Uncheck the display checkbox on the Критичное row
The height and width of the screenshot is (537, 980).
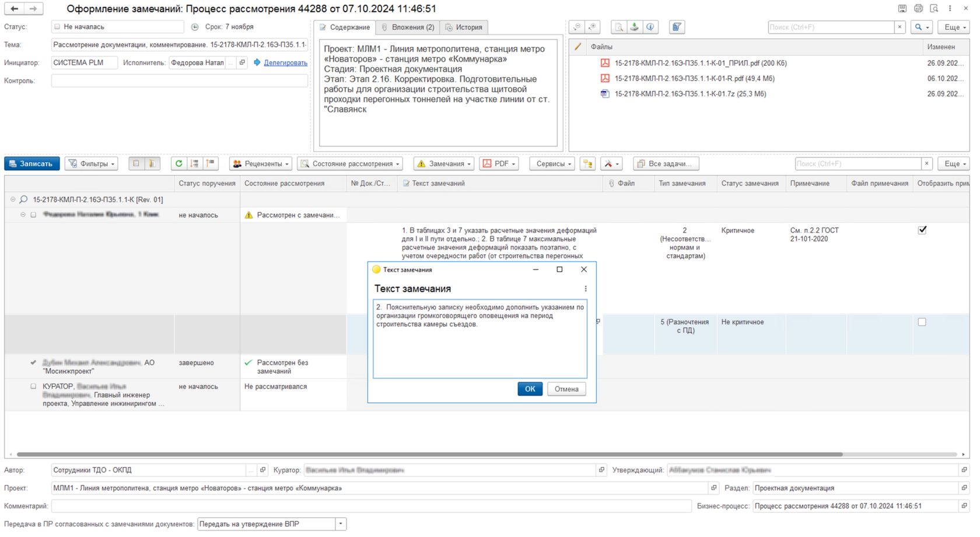922,230
